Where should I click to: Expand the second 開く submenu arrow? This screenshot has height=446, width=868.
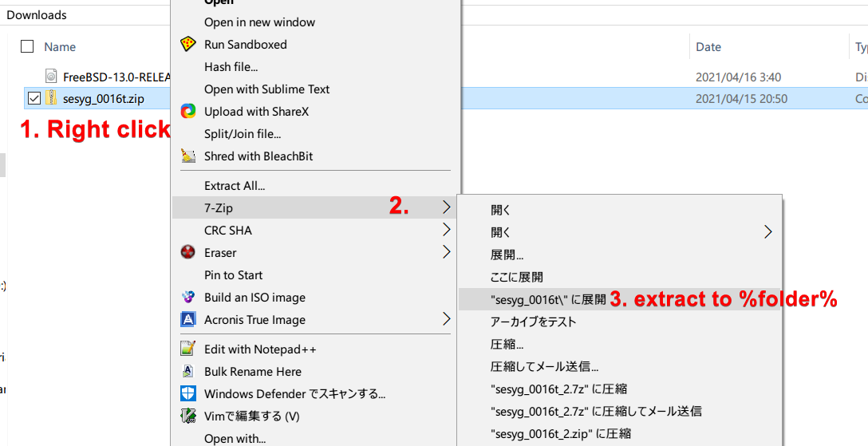point(768,232)
